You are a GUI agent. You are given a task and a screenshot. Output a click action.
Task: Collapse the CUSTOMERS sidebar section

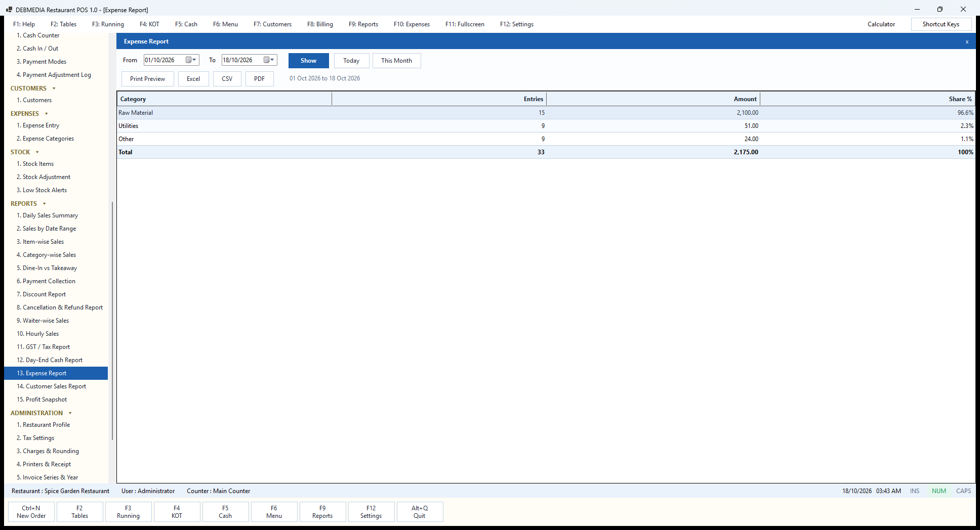[54, 89]
